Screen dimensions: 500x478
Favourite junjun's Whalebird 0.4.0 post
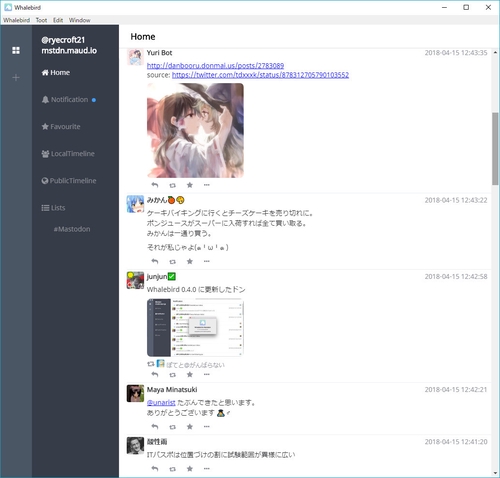[x=190, y=374]
